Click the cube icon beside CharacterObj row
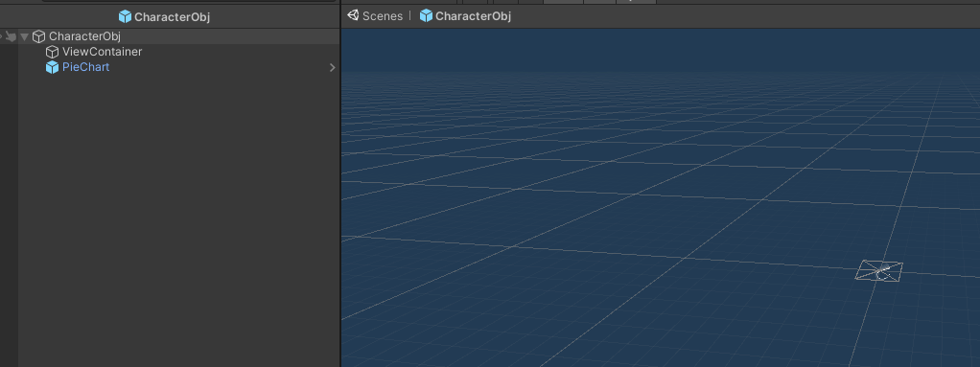Screen dimensions: 980x367 38,36
